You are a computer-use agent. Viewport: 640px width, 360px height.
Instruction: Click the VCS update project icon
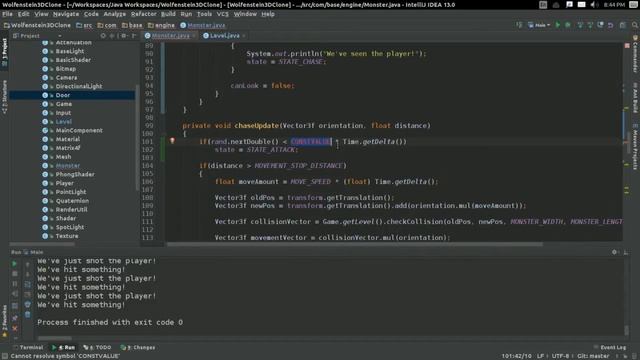(580, 25)
